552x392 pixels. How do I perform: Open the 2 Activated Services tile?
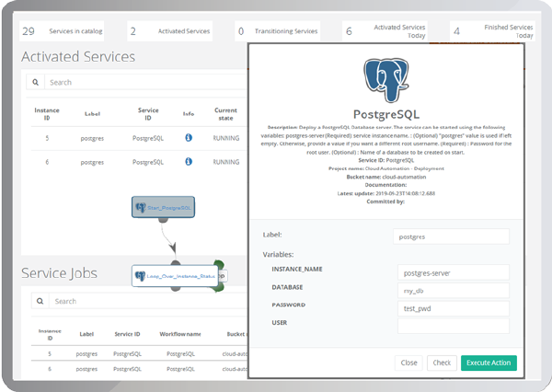coord(169,31)
